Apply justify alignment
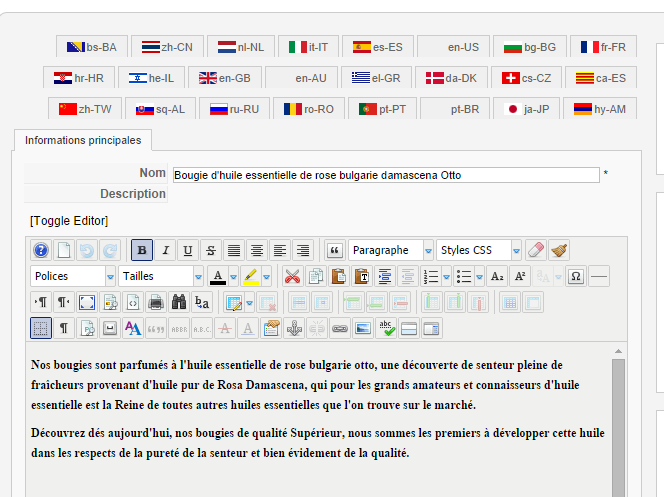Viewport: 664px width, 497px height. click(x=234, y=250)
